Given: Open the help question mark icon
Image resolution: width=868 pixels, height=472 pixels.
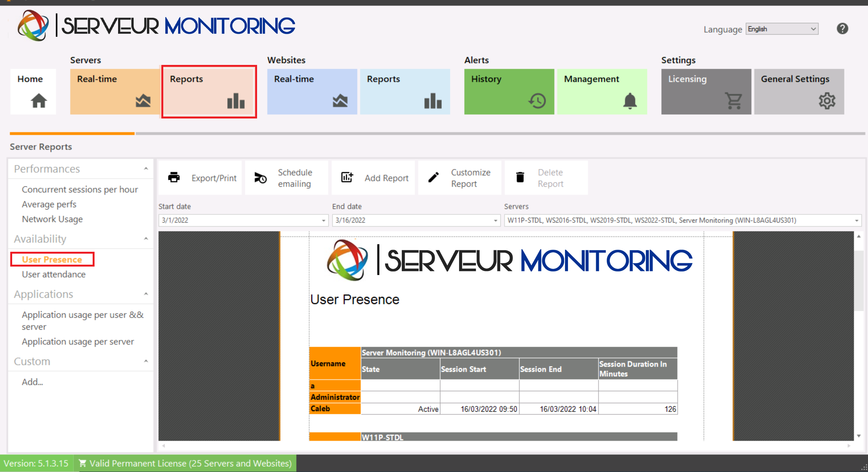Looking at the screenshot, I should 842,28.
